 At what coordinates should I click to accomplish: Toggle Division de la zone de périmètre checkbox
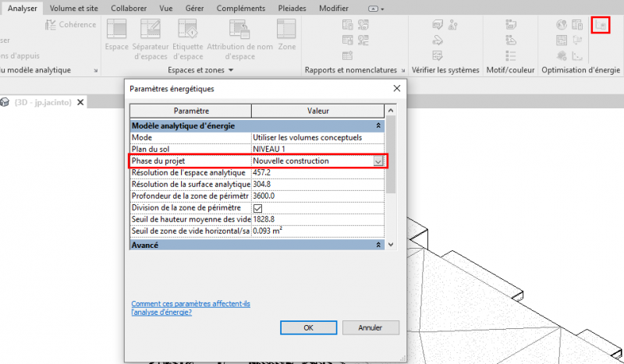pos(257,208)
